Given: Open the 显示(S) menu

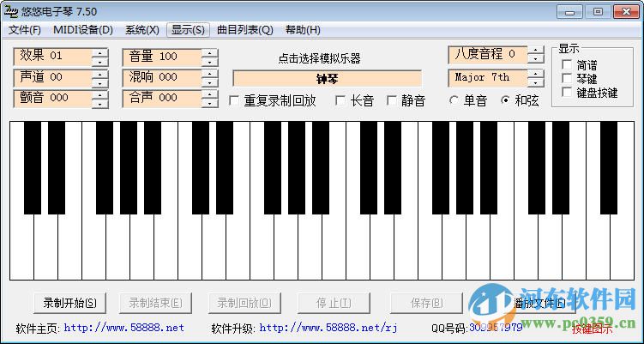Looking at the screenshot, I should pos(188,30).
